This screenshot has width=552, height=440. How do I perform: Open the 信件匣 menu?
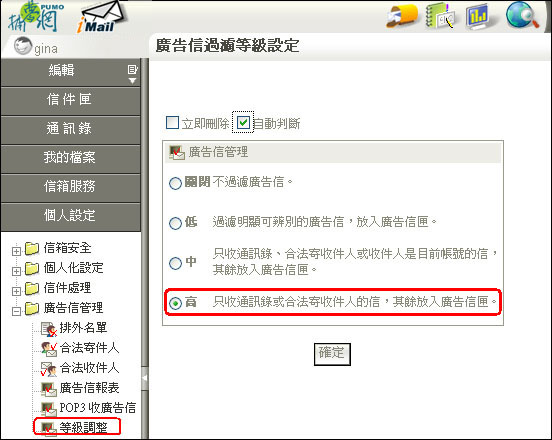point(70,100)
